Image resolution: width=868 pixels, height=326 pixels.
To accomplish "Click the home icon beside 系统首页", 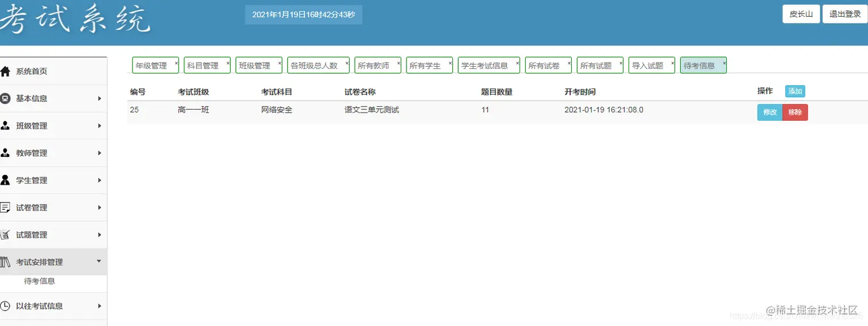I will (x=5, y=71).
